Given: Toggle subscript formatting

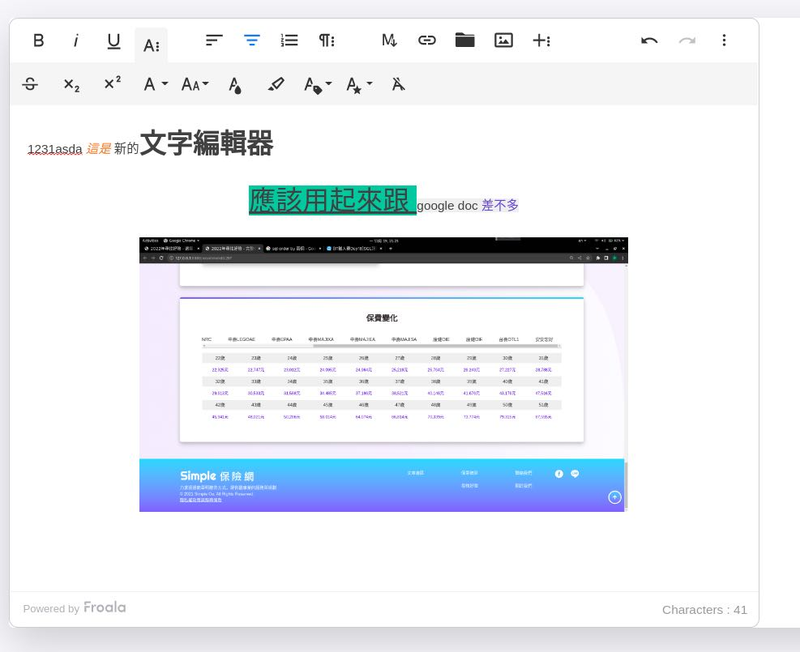Looking at the screenshot, I should [x=69, y=84].
